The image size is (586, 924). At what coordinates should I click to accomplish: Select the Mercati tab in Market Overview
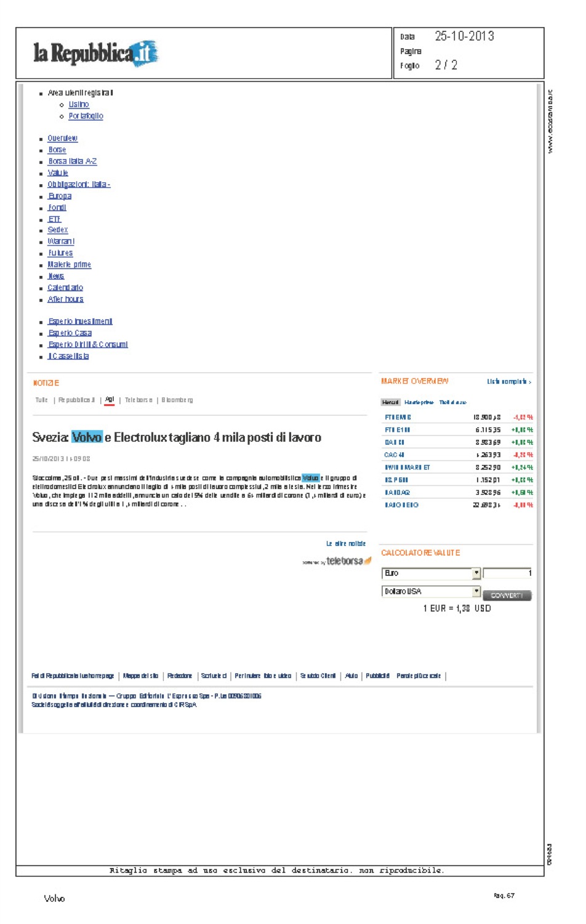[x=390, y=402]
